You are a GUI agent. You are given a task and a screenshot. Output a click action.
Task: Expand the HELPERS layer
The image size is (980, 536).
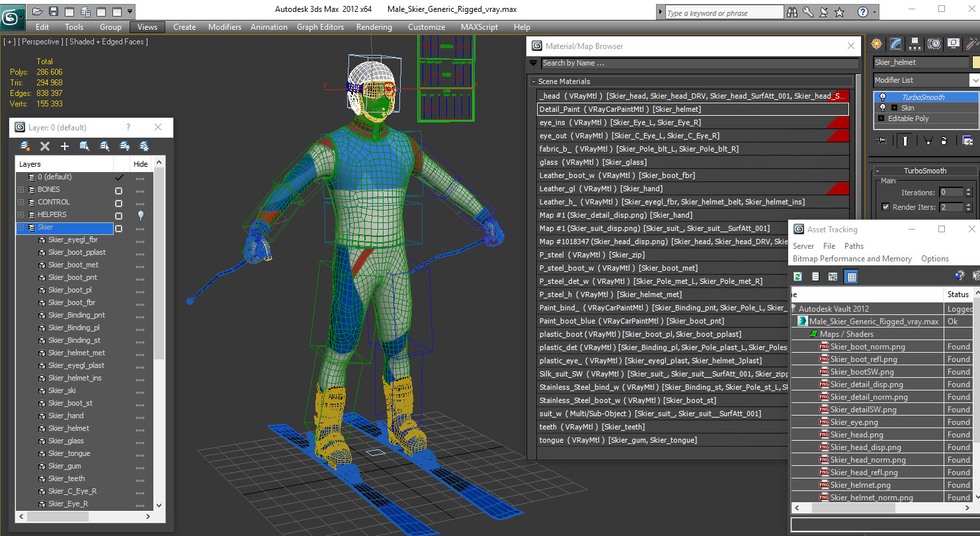click(x=20, y=215)
